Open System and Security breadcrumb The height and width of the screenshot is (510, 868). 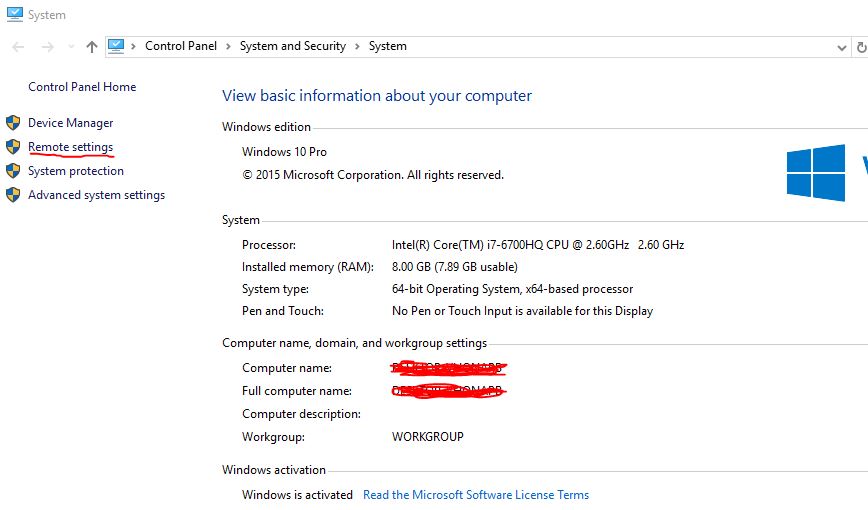(293, 46)
